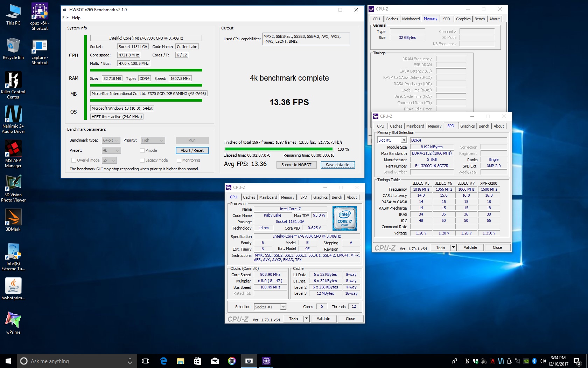Launch Microsoft Edge from the taskbar
The height and width of the screenshot is (368, 588).
click(163, 361)
